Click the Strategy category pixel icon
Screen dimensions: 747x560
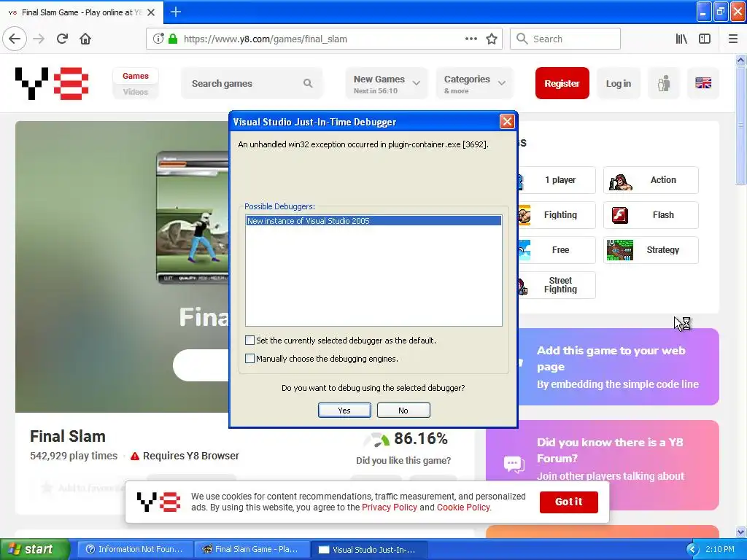(620, 250)
